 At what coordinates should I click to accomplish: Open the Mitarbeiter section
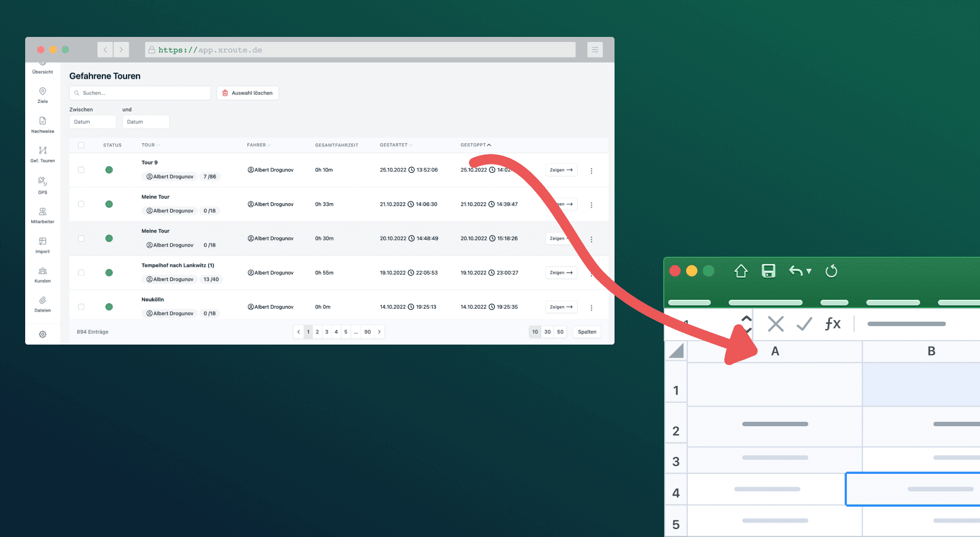pyautogui.click(x=43, y=215)
